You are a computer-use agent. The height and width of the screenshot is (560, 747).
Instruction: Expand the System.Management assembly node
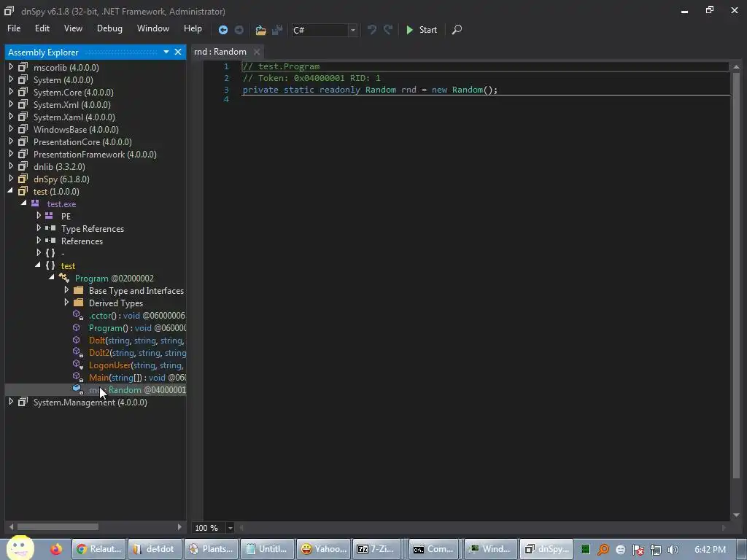(x=11, y=402)
